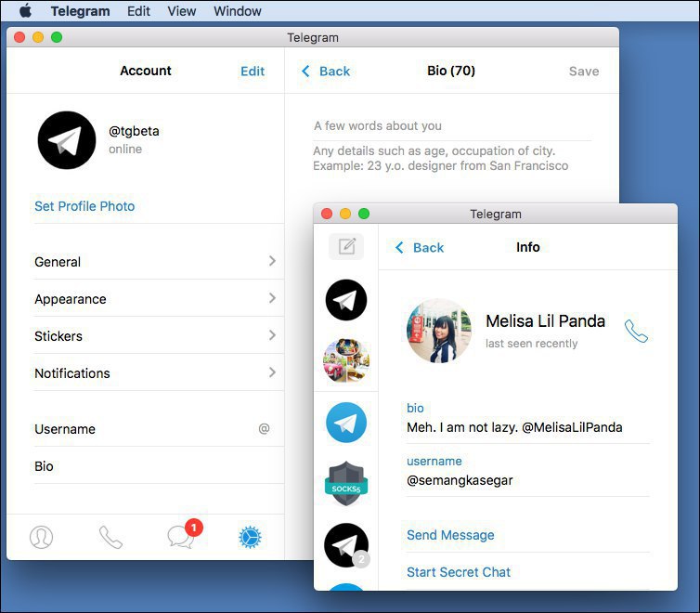Screen dimensions: 700x613
Task: Click Back in the Bio panel
Action: [x=326, y=71]
